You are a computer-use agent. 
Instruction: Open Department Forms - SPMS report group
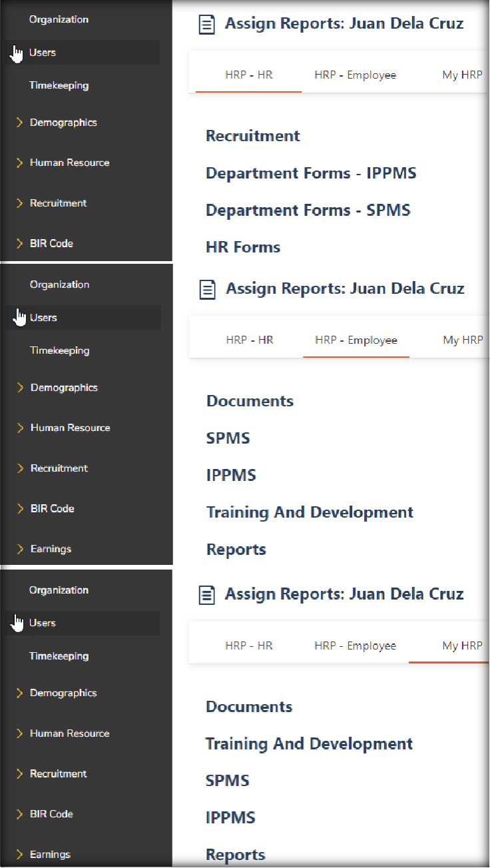pyautogui.click(x=308, y=211)
